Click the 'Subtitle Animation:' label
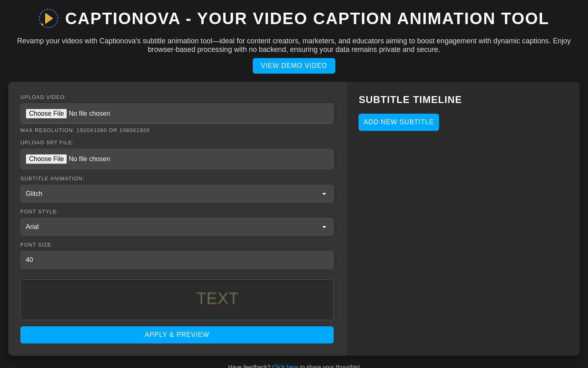This screenshot has height=368, width=588. [x=52, y=179]
